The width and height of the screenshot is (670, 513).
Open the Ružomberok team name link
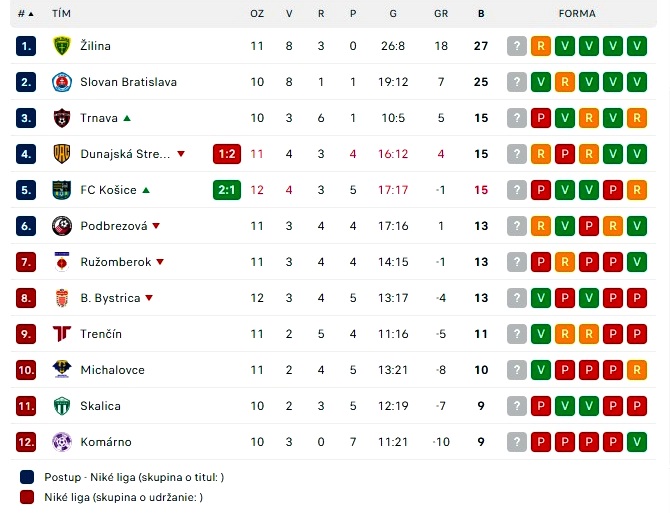coord(115,262)
